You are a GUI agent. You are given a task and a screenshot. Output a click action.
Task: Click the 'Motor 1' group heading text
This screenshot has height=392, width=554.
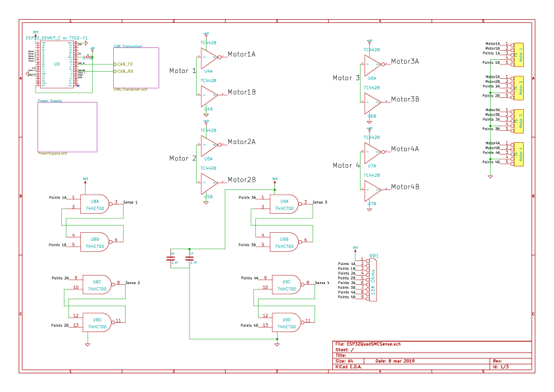click(x=182, y=71)
